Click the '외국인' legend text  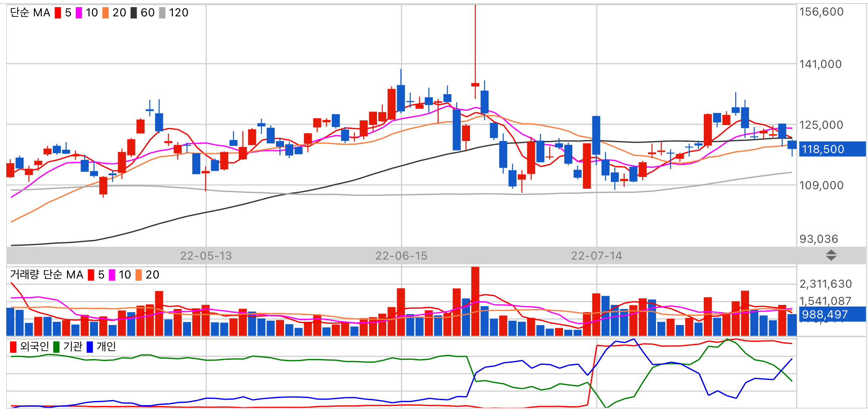point(34,347)
